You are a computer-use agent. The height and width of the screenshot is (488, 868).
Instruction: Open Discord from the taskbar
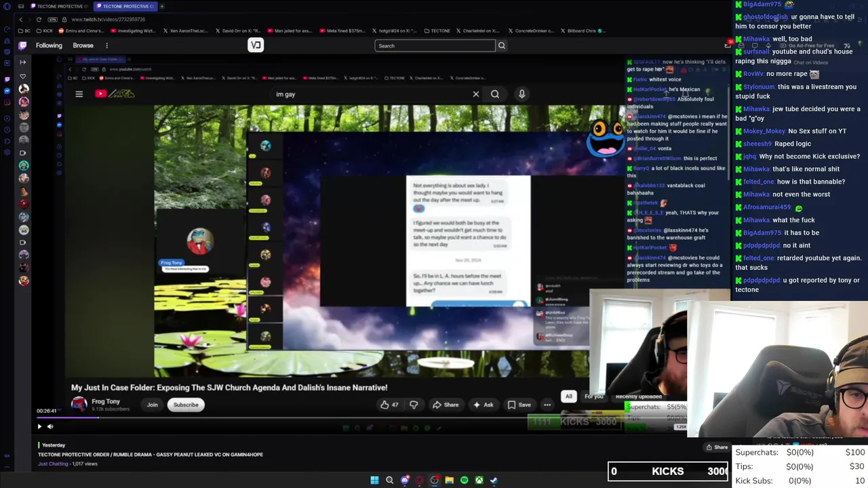point(405,480)
